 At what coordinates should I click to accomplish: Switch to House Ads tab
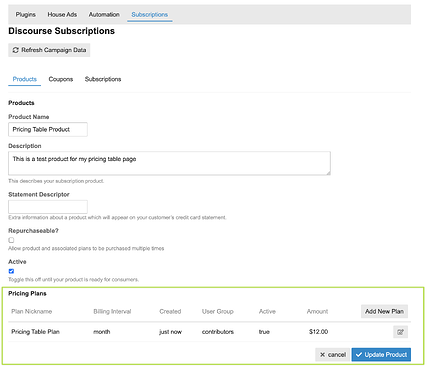click(x=62, y=15)
